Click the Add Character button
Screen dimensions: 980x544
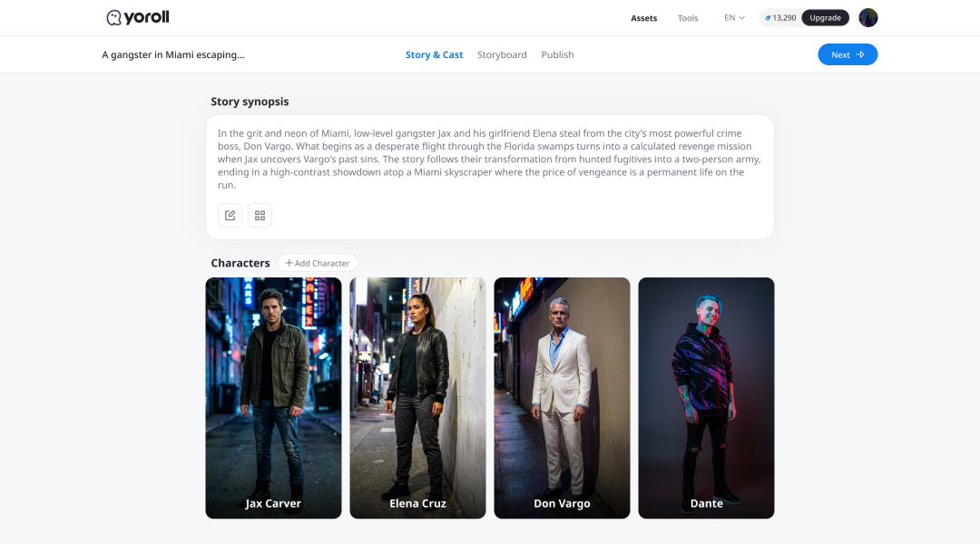coord(318,263)
